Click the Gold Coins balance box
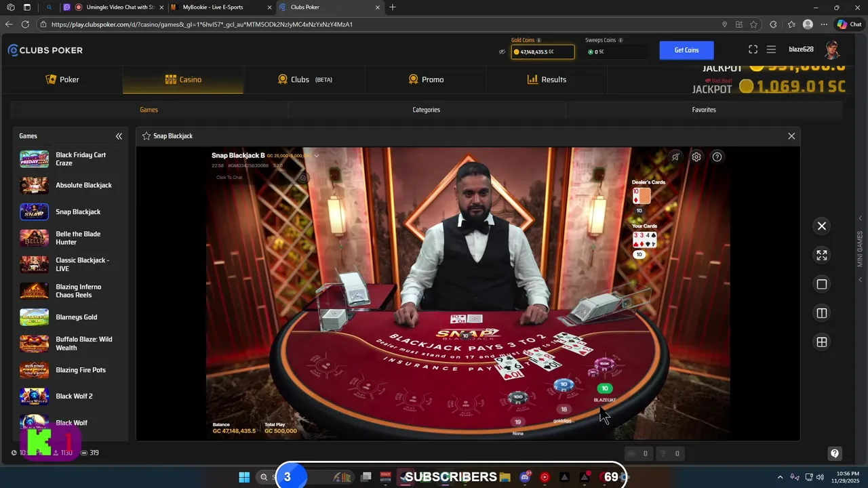This screenshot has width=868, height=488. pos(542,52)
